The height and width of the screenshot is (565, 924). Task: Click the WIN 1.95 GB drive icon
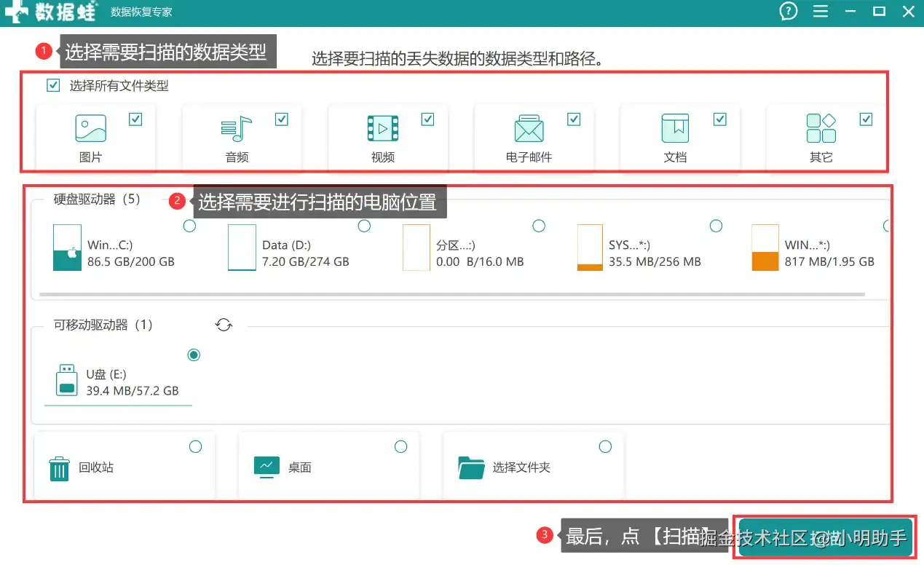pos(765,248)
